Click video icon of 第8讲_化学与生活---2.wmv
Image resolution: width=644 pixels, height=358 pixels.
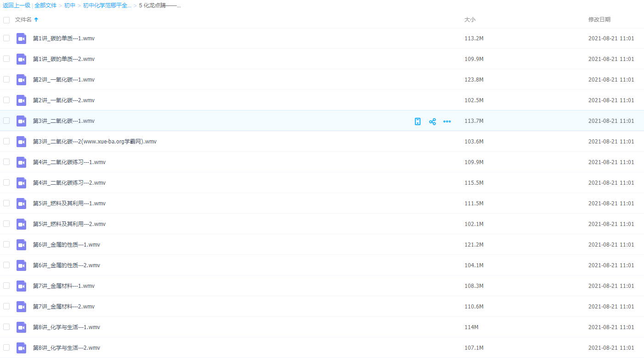pos(22,348)
